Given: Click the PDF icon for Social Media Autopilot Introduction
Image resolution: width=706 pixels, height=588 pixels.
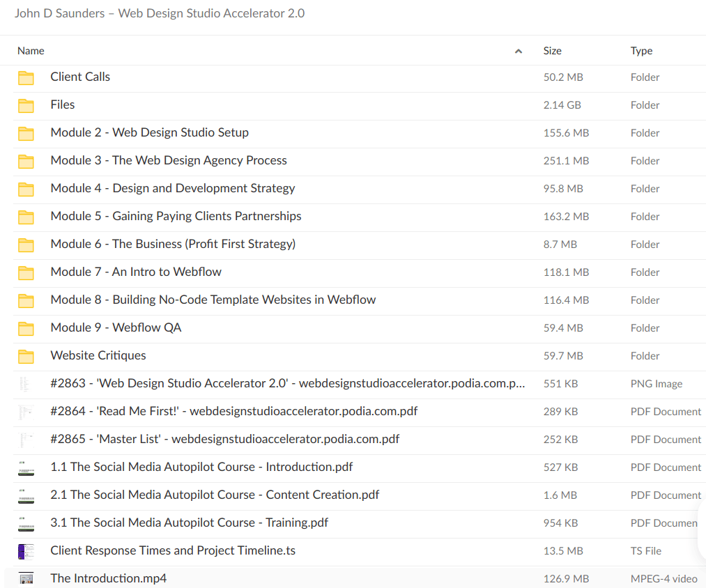Looking at the screenshot, I should click(26, 467).
